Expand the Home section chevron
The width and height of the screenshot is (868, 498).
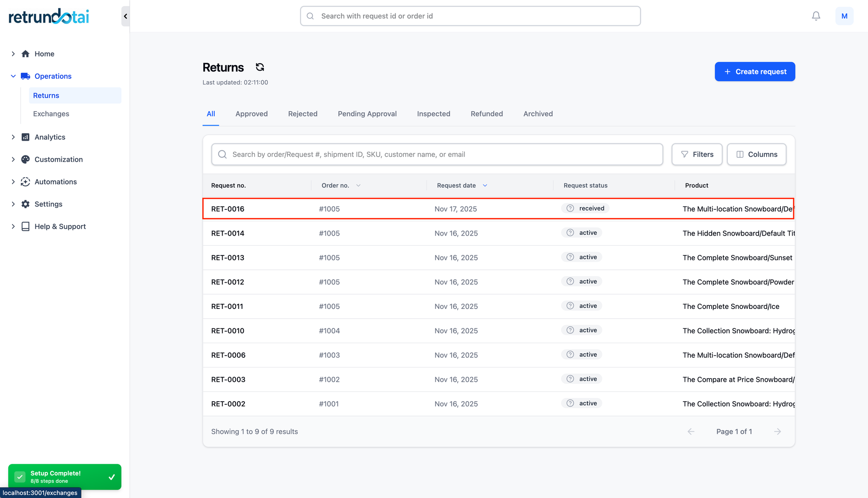click(13, 54)
